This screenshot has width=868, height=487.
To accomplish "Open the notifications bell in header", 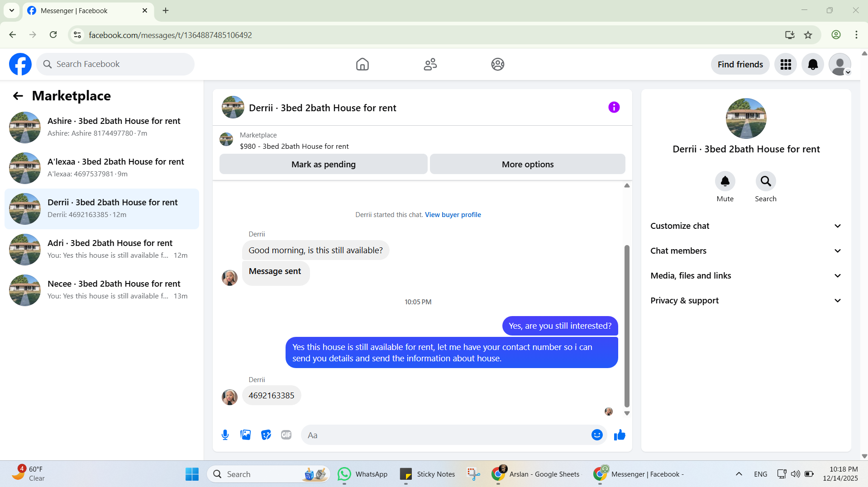I will click(813, 65).
